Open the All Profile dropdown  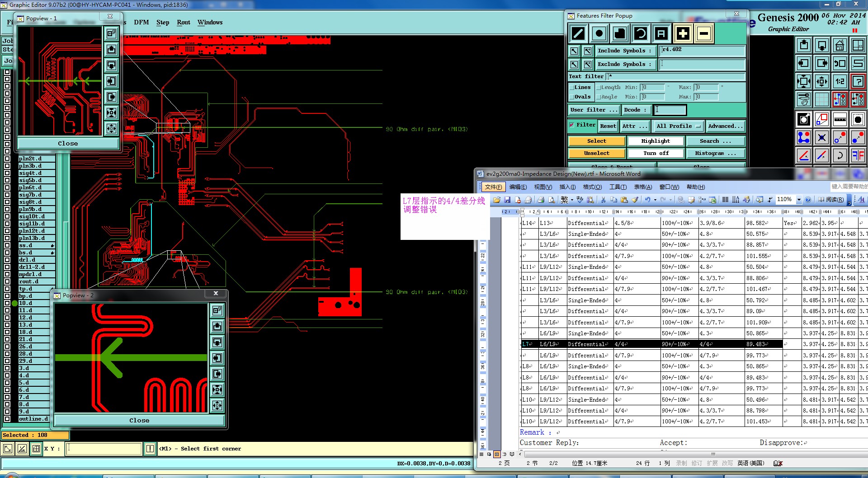[x=678, y=126]
